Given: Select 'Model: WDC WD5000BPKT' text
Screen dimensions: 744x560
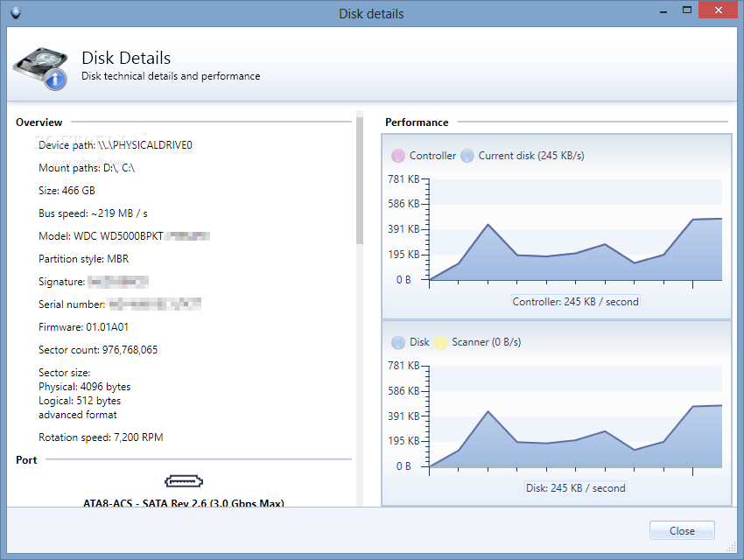Looking at the screenshot, I should [101, 236].
